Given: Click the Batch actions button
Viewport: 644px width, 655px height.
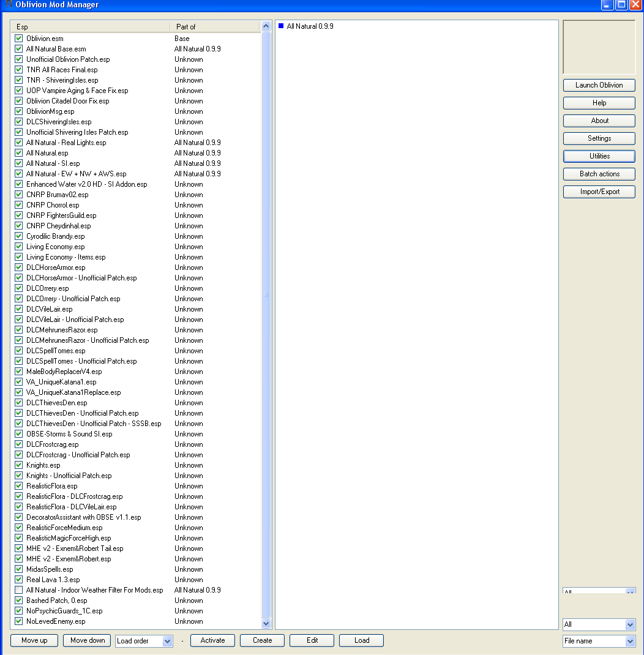Looking at the screenshot, I should 599,174.
